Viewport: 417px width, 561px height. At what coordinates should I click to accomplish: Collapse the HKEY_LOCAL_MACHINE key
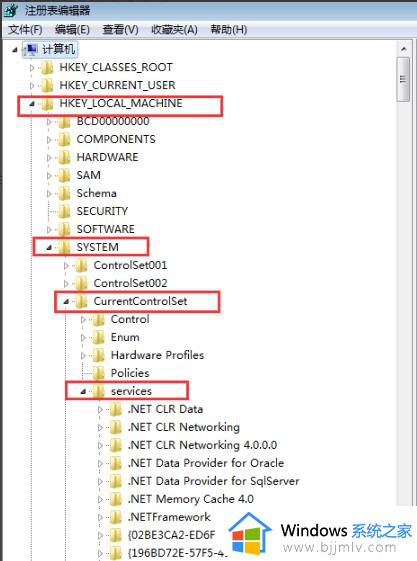coord(32,104)
